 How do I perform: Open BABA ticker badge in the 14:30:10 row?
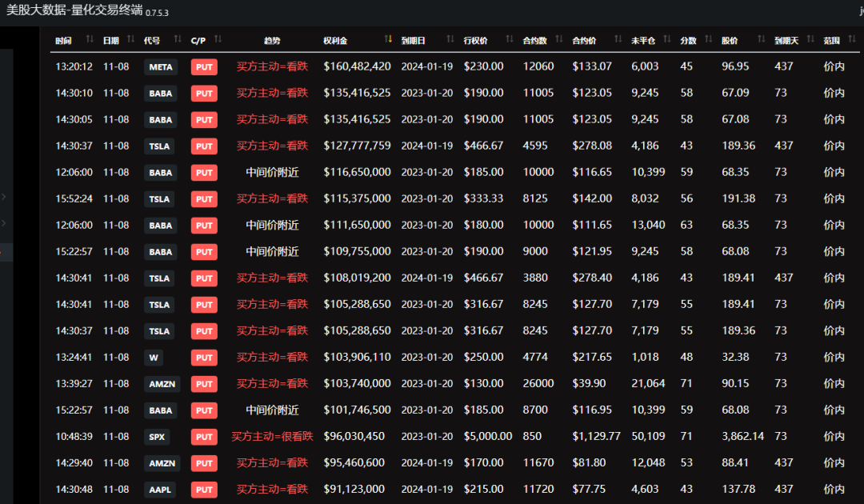[161, 94]
